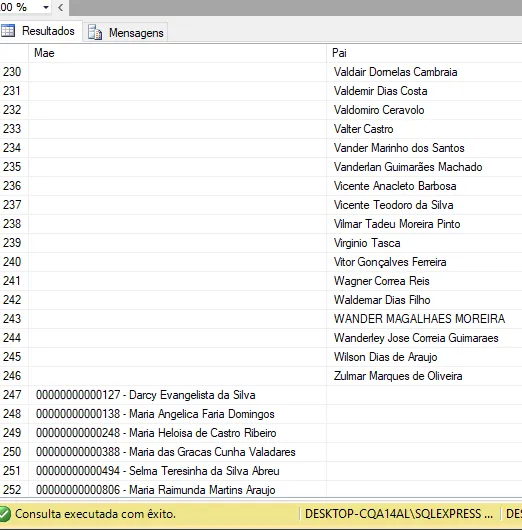
Task: Click the empty Mae cell in row 240
Action: [177, 262]
